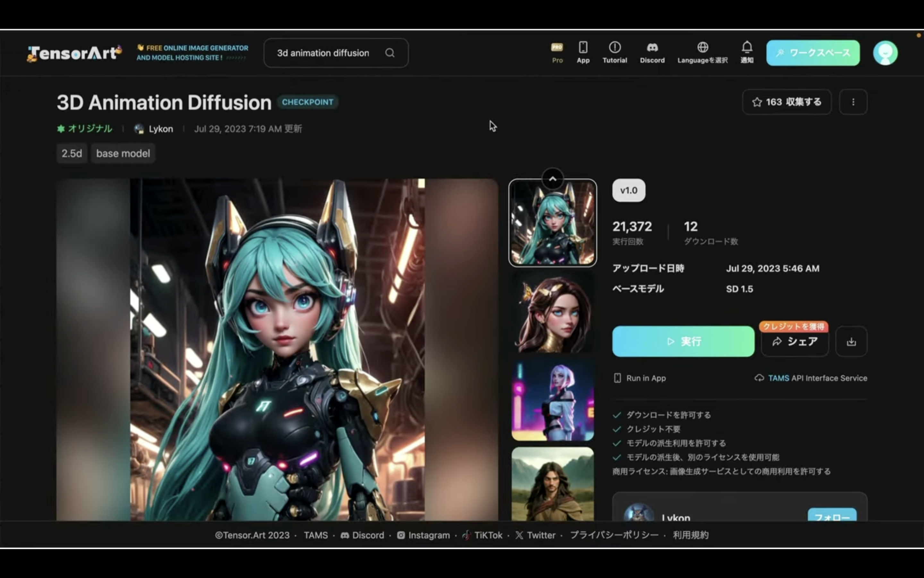
Task: Open the Discord footer link
Action: (x=362, y=535)
